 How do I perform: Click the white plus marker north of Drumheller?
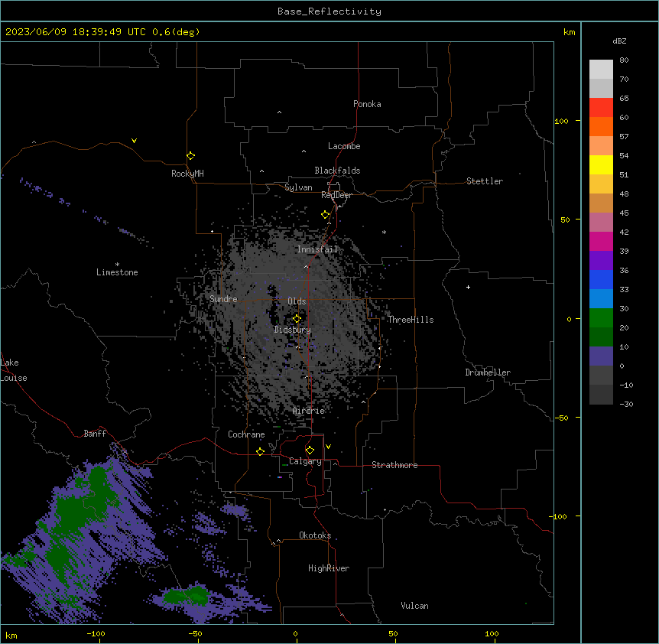pyautogui.click(x=468, y=288)
